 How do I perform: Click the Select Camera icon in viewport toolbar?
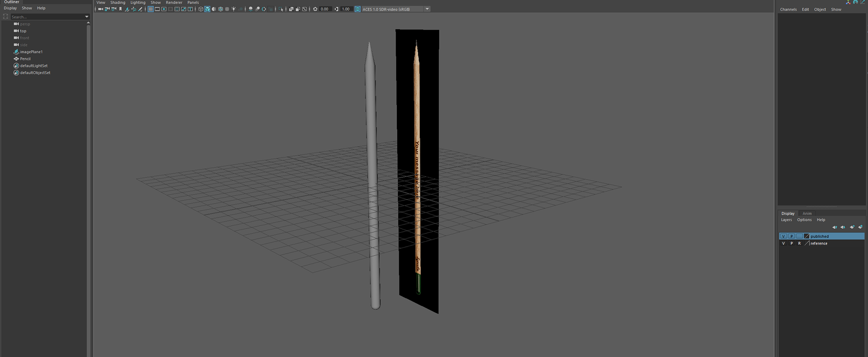click(x=100, y=9)
